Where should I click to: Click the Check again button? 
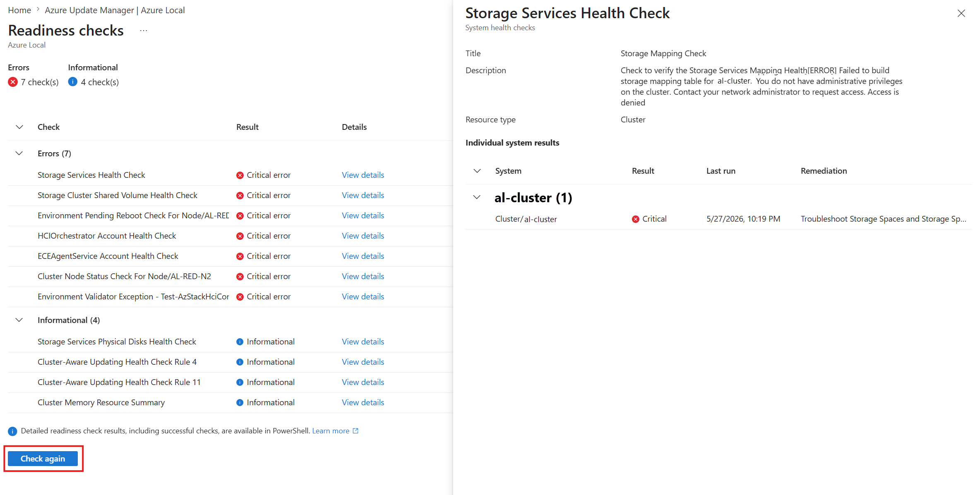pos(43,459)
